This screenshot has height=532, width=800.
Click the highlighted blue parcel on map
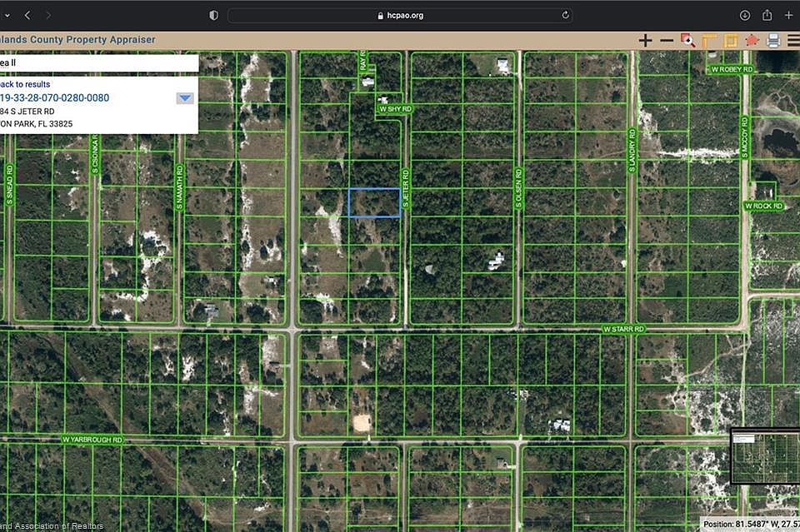[x=374, y=203]
